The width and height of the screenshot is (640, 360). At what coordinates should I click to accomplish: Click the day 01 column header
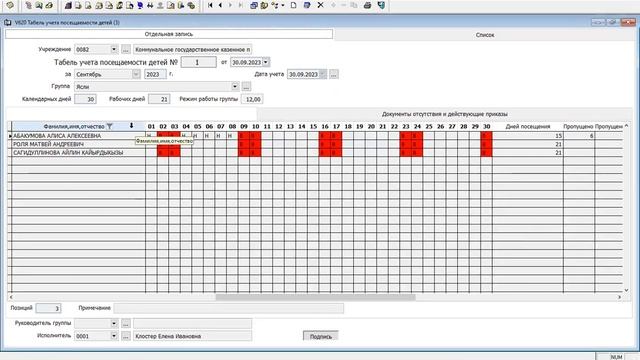click(x=151, y=127)
